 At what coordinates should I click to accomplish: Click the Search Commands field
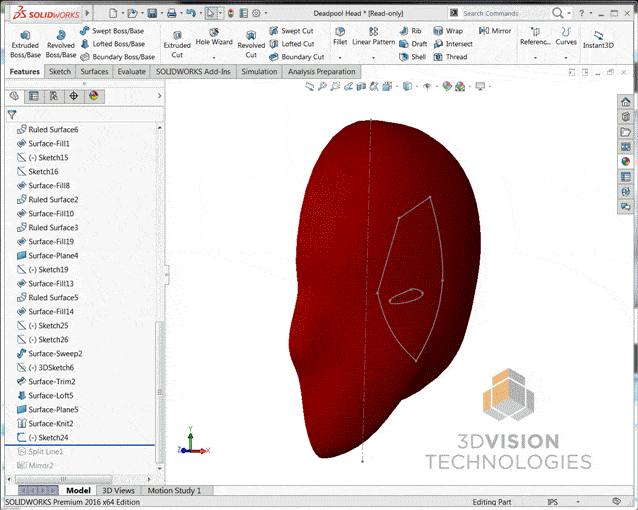(x=505, y=13)
